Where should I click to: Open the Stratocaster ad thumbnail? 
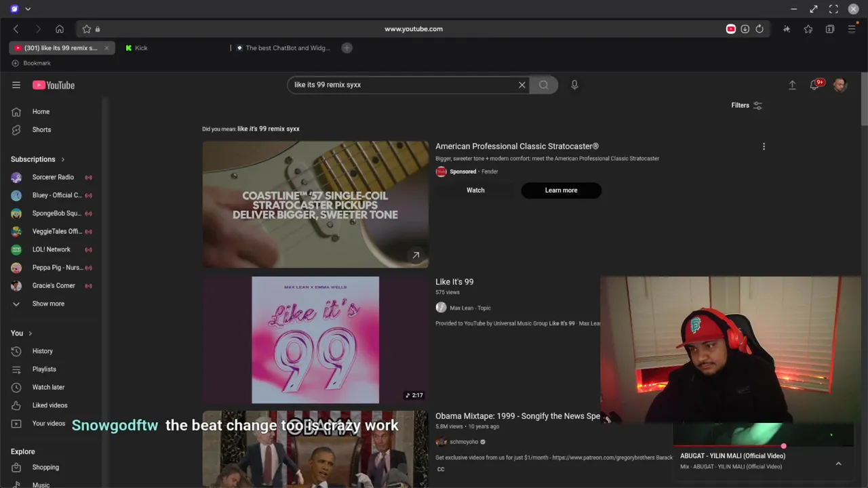coord(315,204)
